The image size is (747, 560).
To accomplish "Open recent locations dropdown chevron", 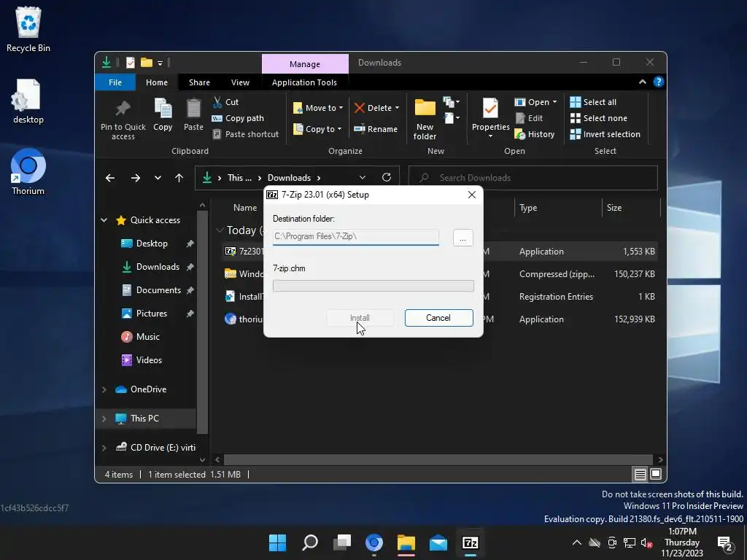I will (x=158, y=178).
